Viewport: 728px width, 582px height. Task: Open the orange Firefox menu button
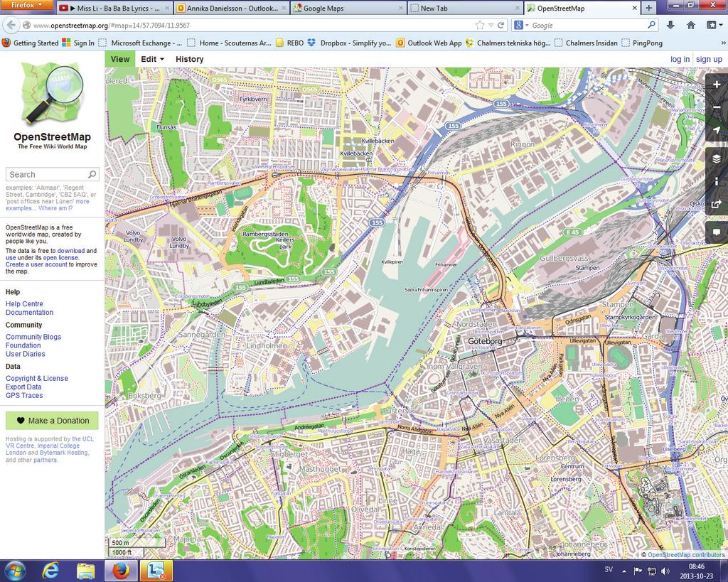tap(27, 5)
